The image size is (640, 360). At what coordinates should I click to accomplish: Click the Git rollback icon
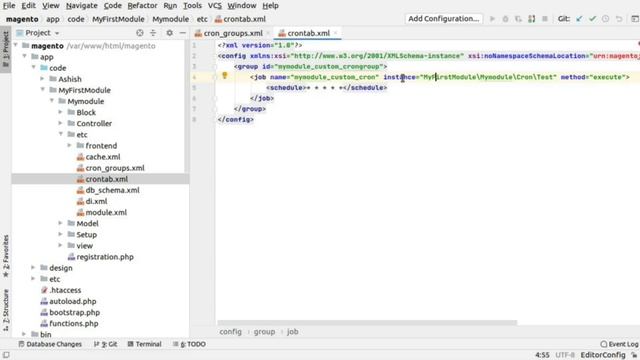pyautogui.click(x=619, y=19)
